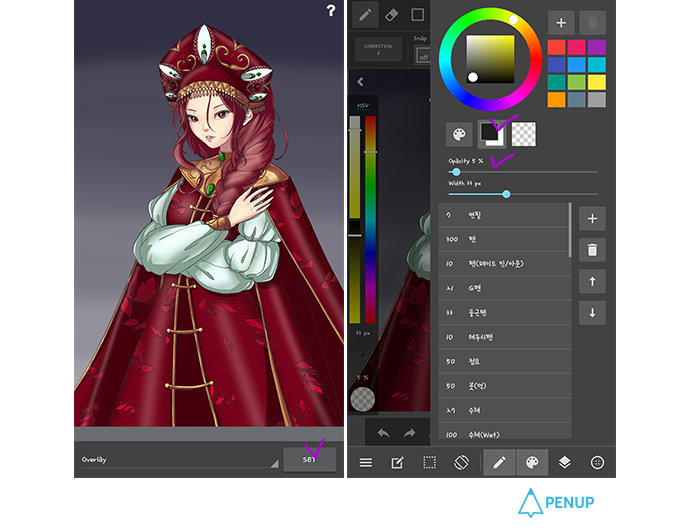Move the brush up in list
Image resolution: width=690 pixels, height=528 pixels.
[x=592, y=281]
